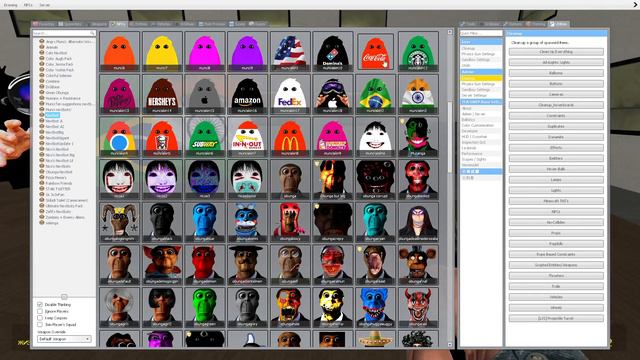The height and width of the screenshot is (360, 640).
Task: Open the Server menu in top bar
Action: [44, 5]
